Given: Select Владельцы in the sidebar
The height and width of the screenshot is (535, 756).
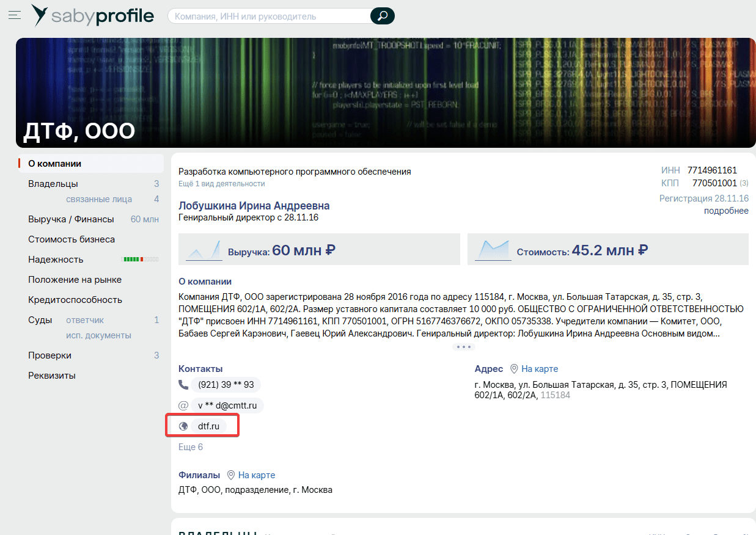Looking at the screenshot, I should (53, 184).
